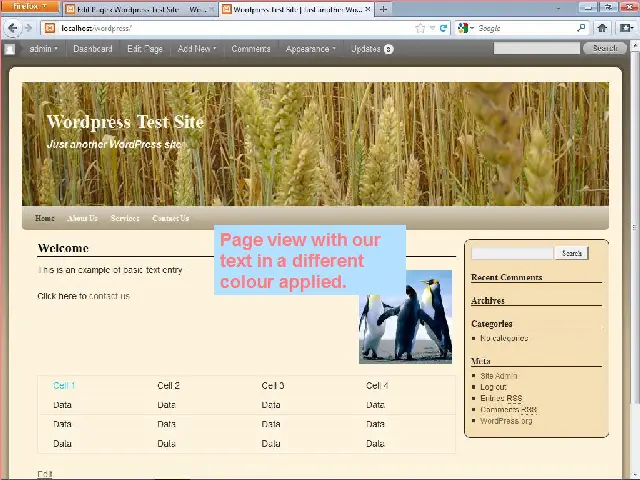This screenshot has width=640, height=480.
Task: Follow the 'contact us' text link
Action: [109, 296]
